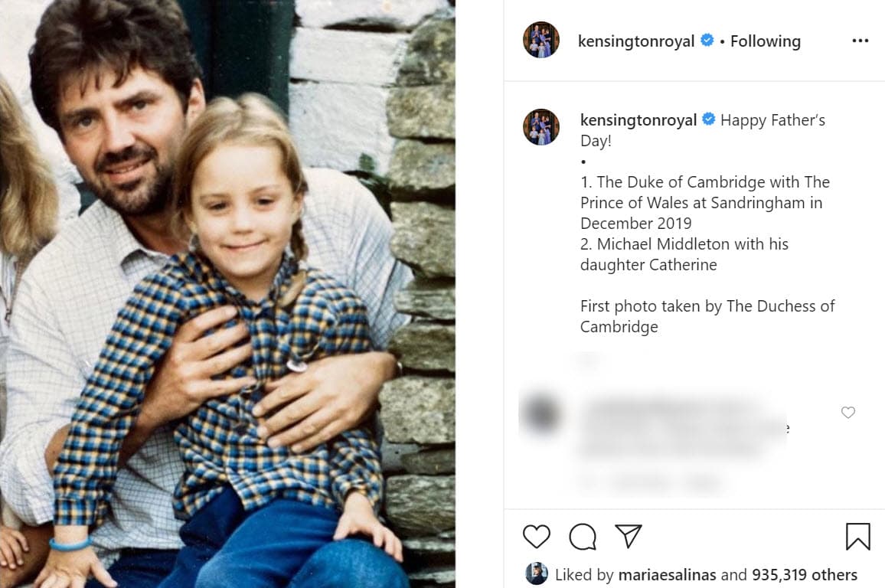This screenshot has height=588, width=885.
Task: Open kensingtonroyal profile from header username
Action: click(635, 41)
